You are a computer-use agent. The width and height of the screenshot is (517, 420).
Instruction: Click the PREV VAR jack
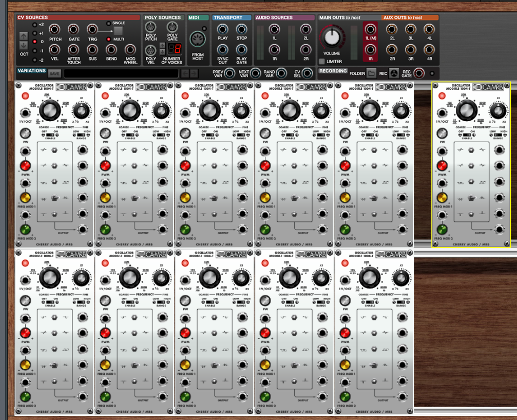(x=230, y=73)
